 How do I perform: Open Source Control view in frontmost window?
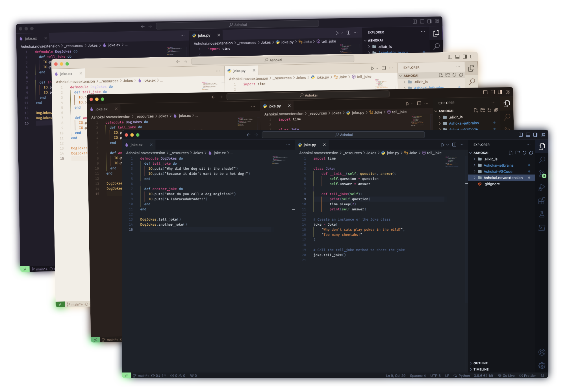click(542, 174)
